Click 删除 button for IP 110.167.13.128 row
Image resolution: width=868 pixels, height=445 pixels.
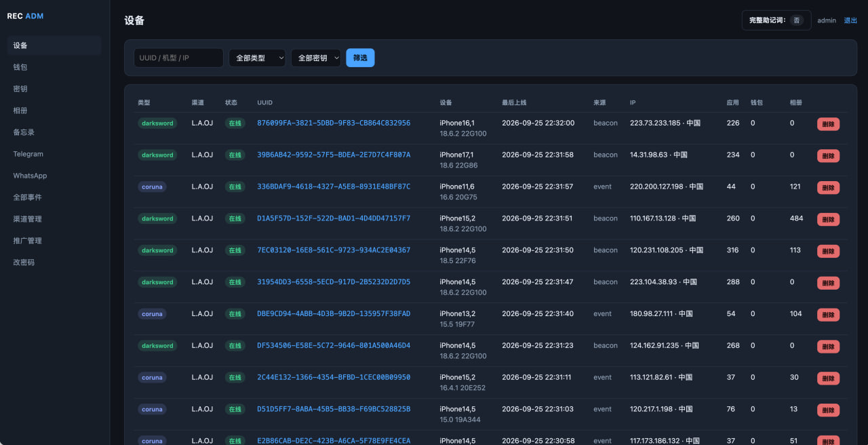click(828, 220)
